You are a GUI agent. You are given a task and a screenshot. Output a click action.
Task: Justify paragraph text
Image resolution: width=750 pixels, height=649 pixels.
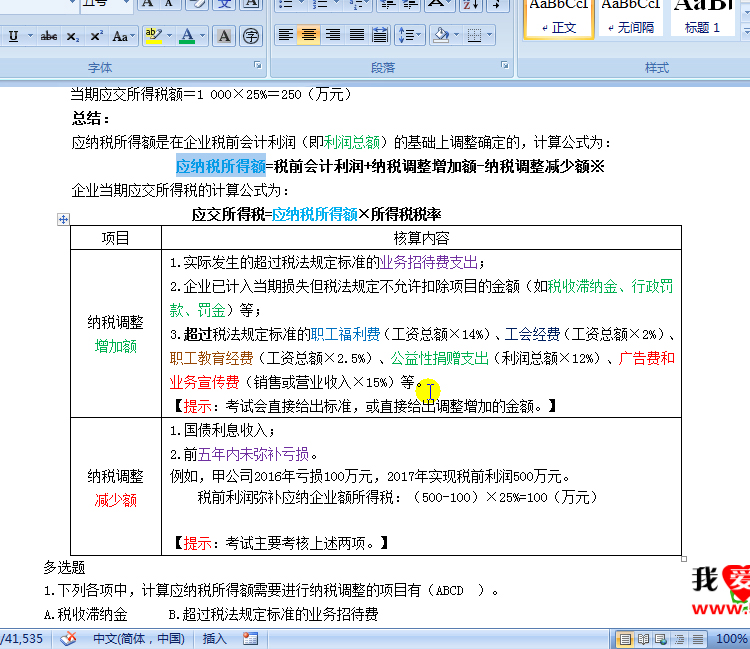click(x=356, y=35)
